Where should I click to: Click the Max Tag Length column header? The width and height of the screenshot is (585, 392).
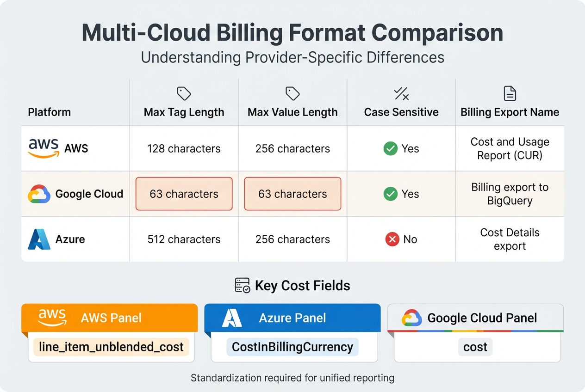coord(184,112)
